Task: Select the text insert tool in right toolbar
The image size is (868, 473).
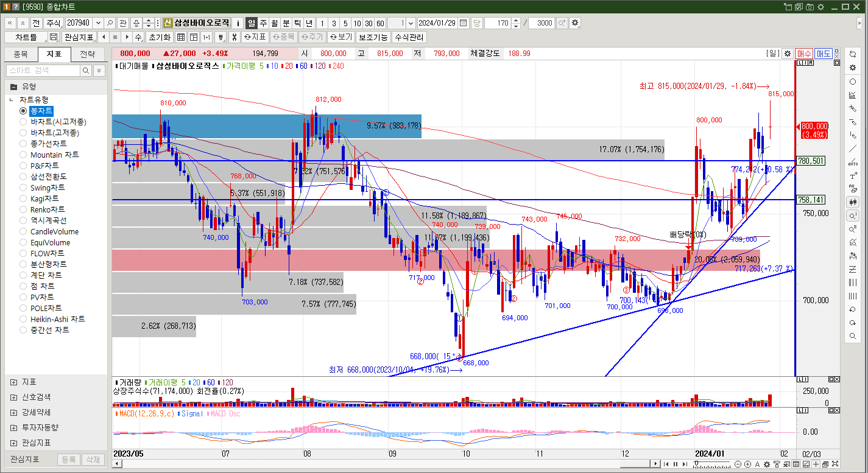Action: [x=852, y=175]
